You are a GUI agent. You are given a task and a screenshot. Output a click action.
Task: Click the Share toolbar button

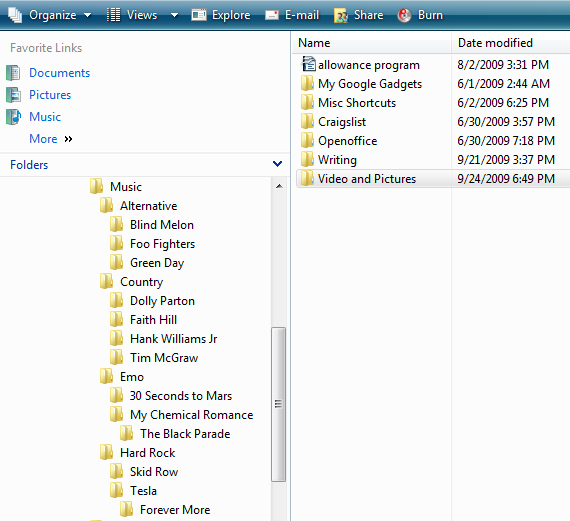click(359, 15)
